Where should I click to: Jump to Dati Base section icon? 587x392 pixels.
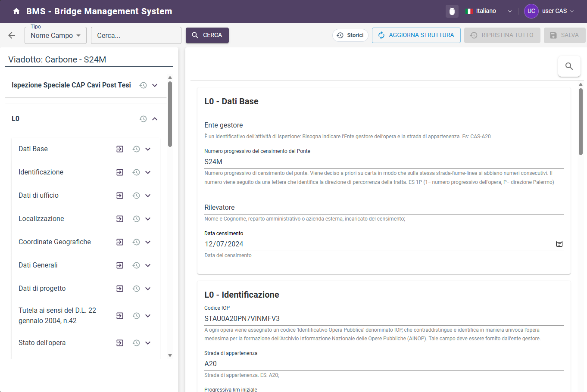coord(120,149)
